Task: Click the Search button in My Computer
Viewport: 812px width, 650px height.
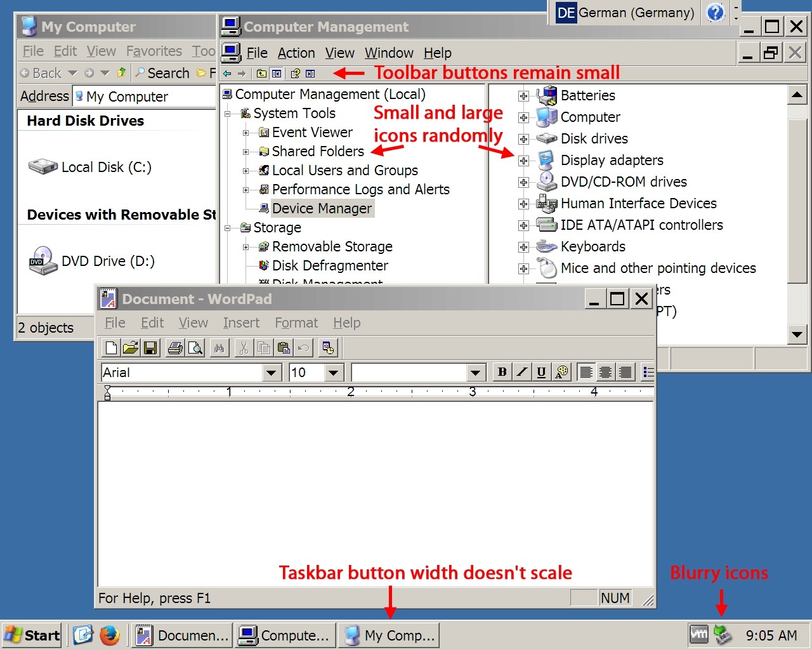Action: (162, 73)
